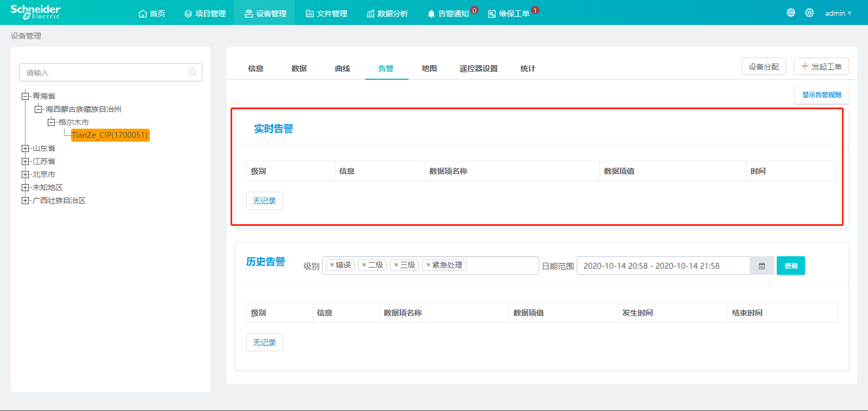Remove the 二级 level tag
The width and height of the screenshot is (868, 411).
click(x=364, y=265)
